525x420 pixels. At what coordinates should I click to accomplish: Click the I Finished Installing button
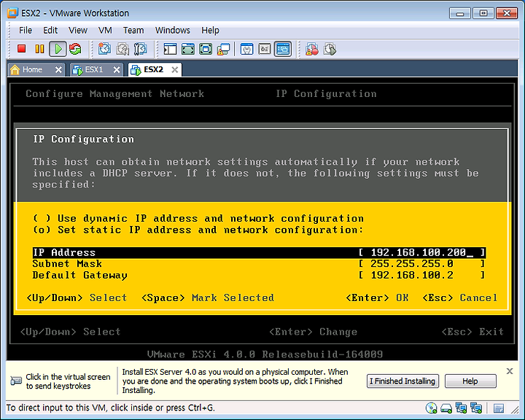[x=402, y=381]
